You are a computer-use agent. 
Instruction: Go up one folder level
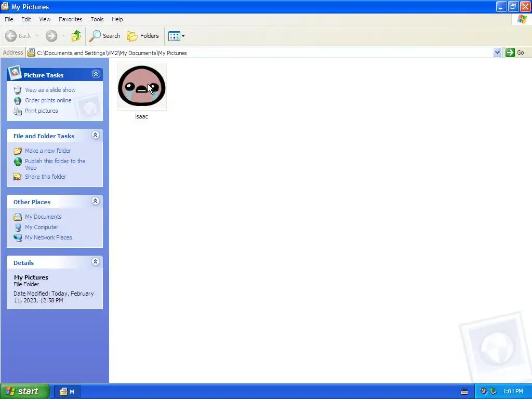tap(76, 36)
